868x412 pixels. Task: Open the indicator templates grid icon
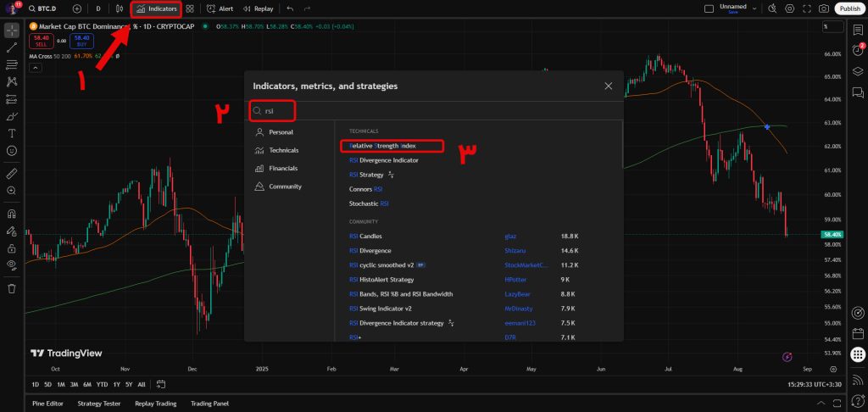pyautogui.click(x=190, y=8)
